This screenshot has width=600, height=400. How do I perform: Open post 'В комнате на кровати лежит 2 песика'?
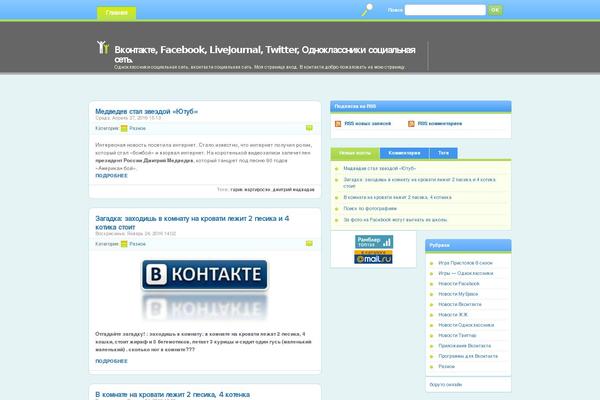tap(173, 394)
